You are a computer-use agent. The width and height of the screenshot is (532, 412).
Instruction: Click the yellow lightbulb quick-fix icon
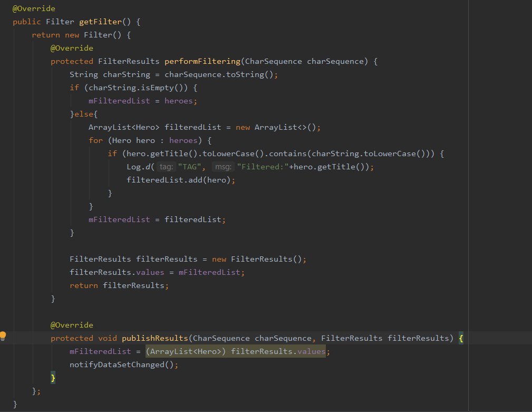3,336
